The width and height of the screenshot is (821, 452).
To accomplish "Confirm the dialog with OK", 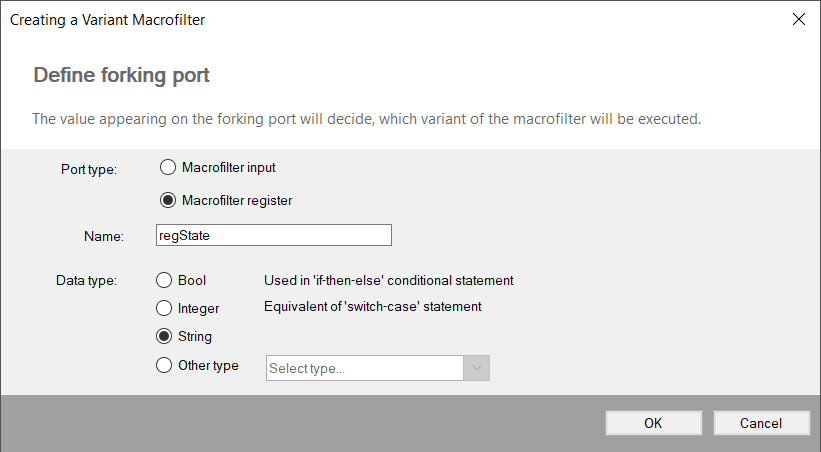I will (x=653, y=423).
